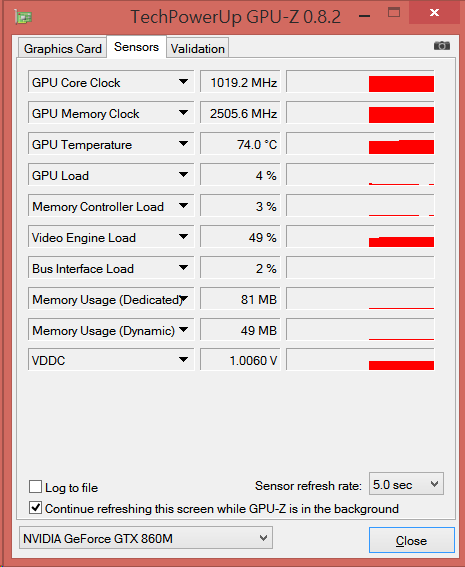Click the Close button
465x567 pixels.
point(411,540)
